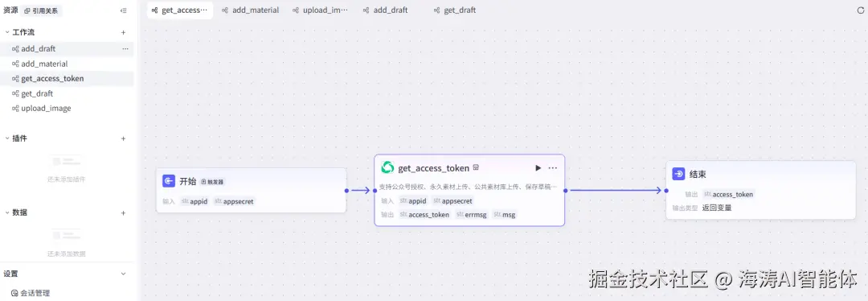Click the start node appsecret input variable
Image resolution: width=868 pixels, height=301 pixels.
click(x=234, y=201)
